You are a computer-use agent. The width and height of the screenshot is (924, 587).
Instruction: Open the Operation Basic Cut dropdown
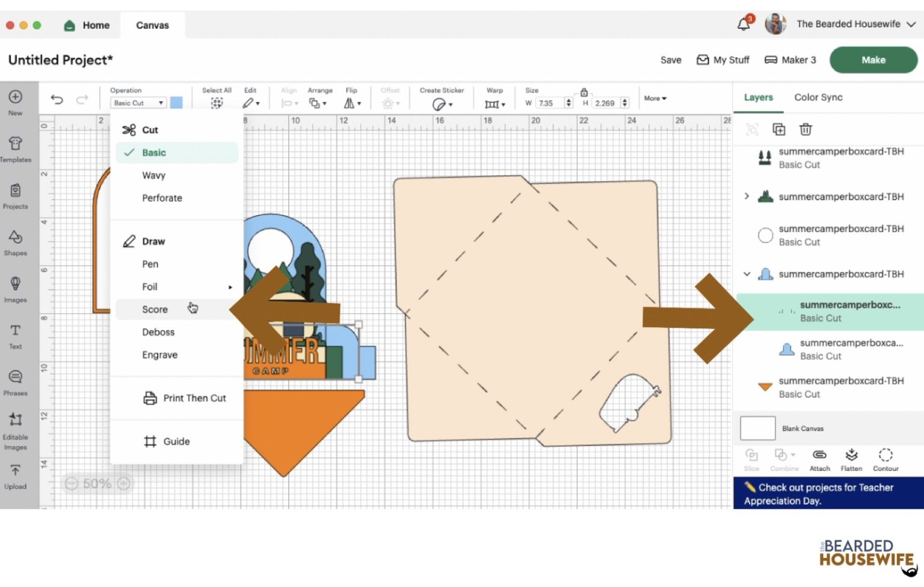click(x=138, y=103)
